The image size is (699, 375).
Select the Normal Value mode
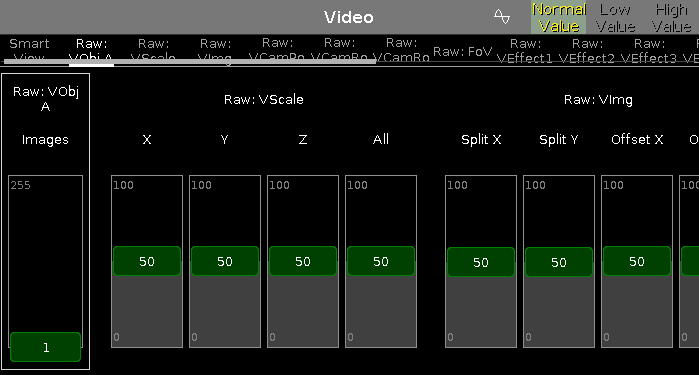coord(559,17)
